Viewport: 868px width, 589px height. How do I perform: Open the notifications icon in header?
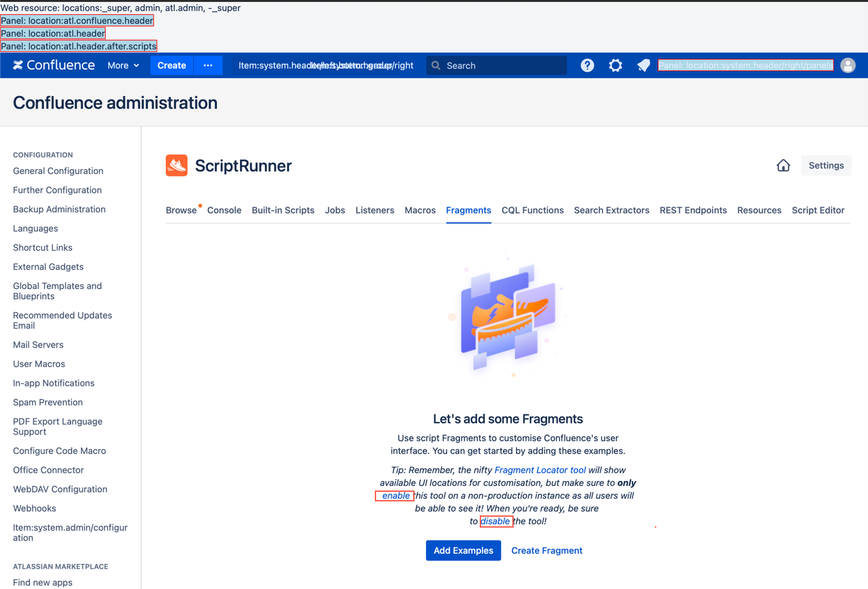(x=643, y=65)
